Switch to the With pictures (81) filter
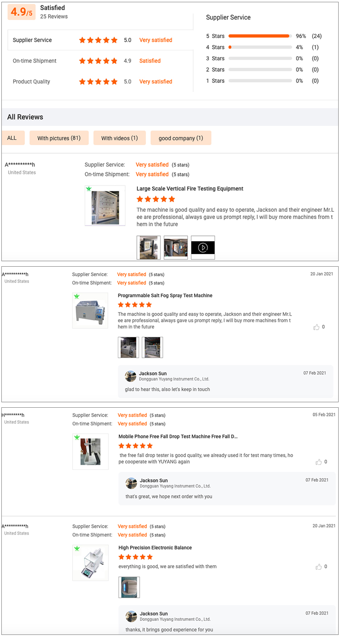 [x=59, y=138]
